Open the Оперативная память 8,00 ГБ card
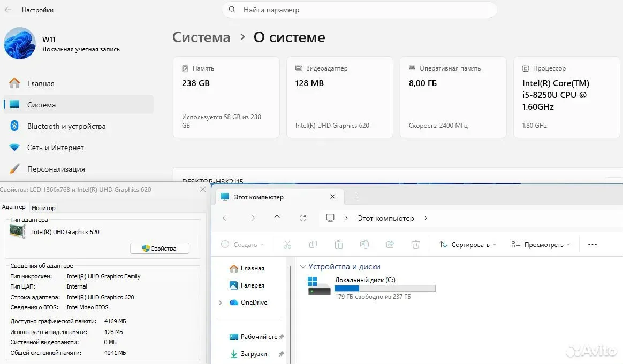This screenshot has height=364, width=623. [x=453, y=97]
